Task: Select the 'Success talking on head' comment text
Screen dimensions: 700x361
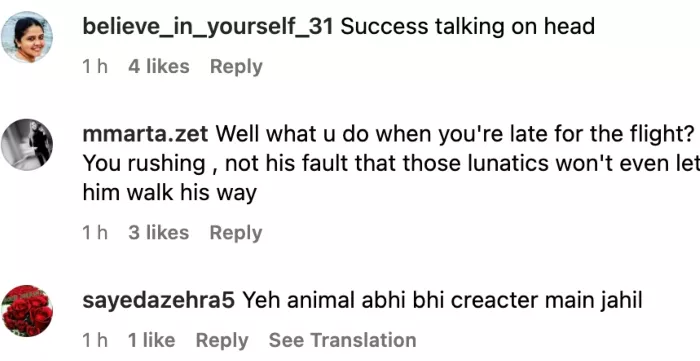Action: click(467, 27)
